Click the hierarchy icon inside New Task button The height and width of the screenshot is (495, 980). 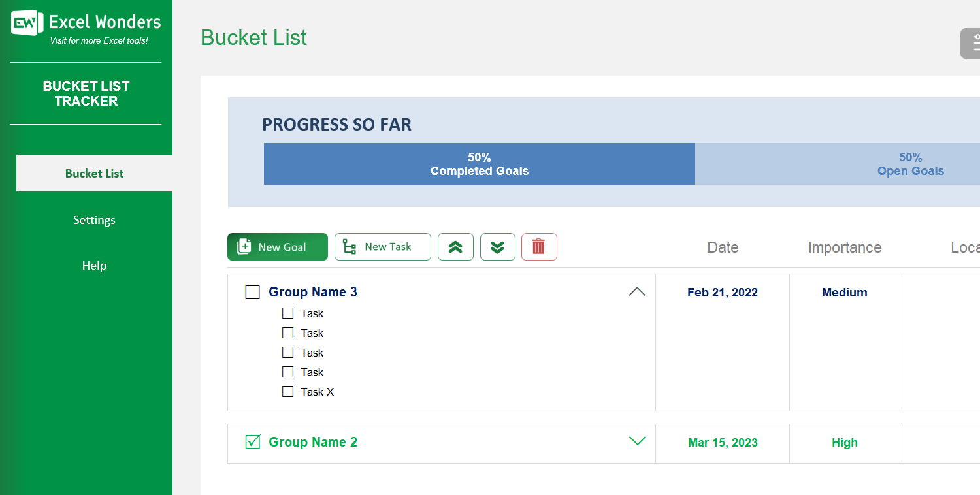(x=349, y=247)
